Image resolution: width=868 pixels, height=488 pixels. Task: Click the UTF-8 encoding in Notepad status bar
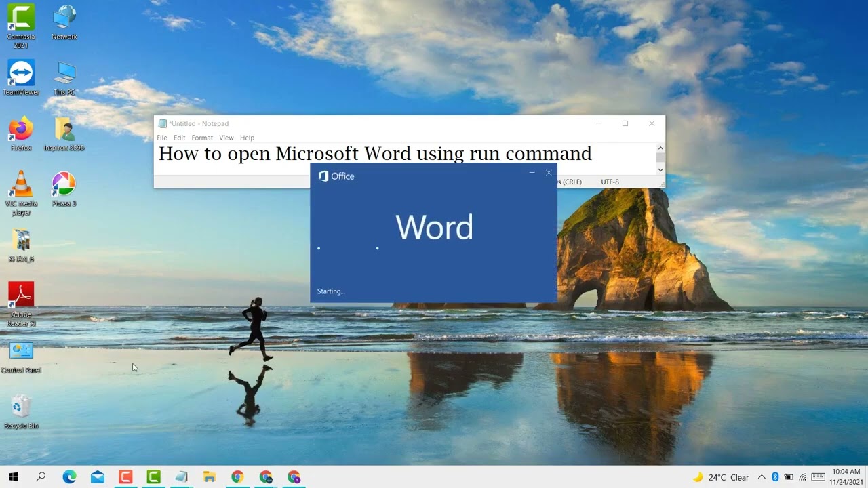tap(610, 182)
